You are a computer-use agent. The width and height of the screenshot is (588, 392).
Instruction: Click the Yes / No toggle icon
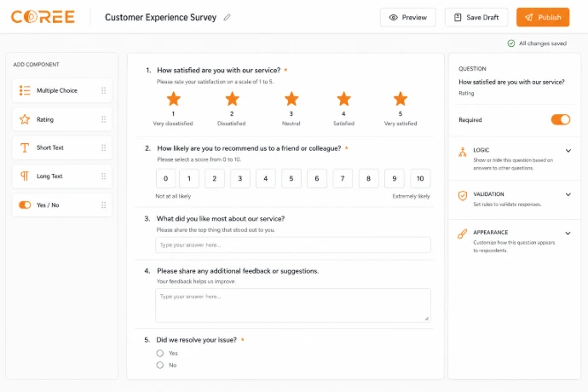pos(25,205)
